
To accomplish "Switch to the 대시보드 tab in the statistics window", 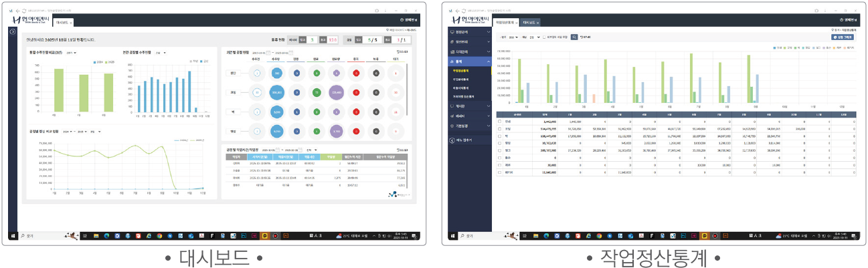I will coord(531,23).
